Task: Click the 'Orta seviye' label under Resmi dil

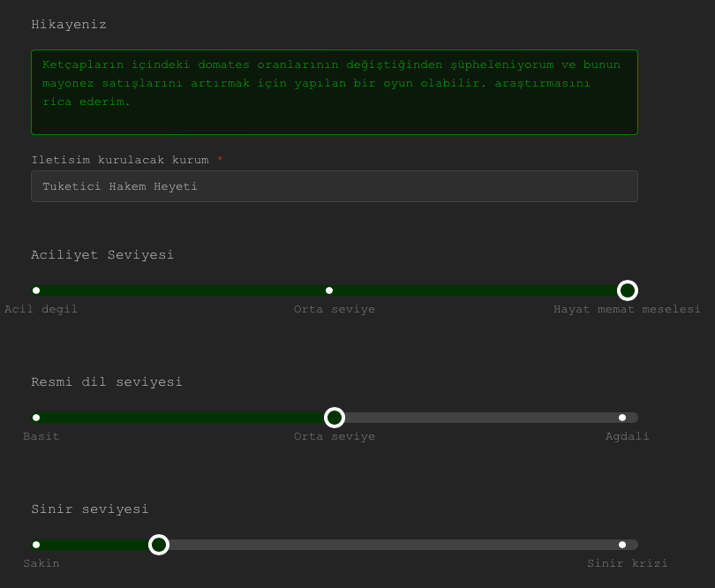Action: (335, 436)
